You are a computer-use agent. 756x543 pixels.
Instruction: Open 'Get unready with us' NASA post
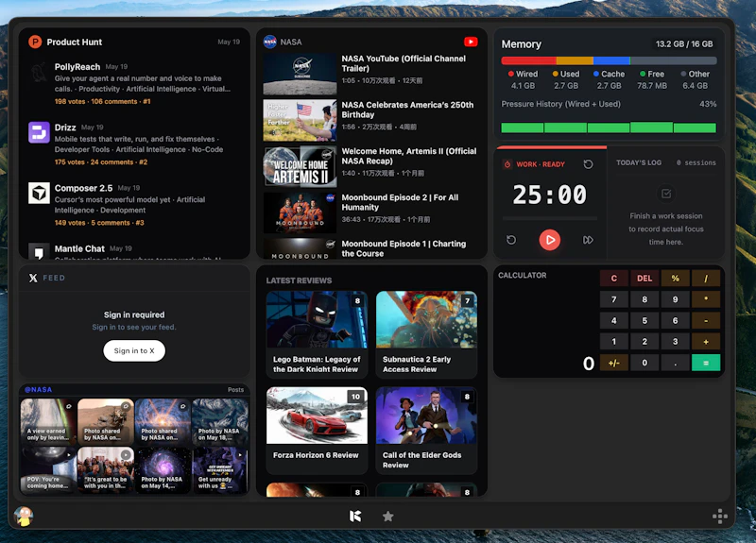pos(220,469)
